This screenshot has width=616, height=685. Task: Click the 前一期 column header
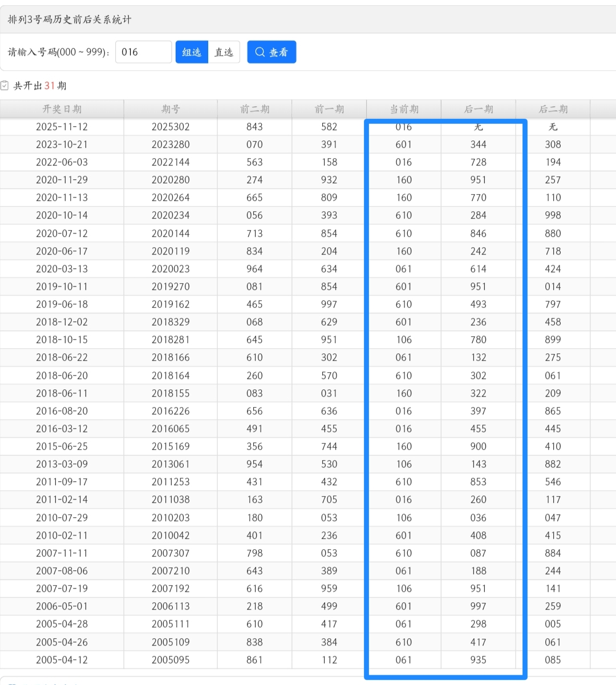pyautogui.click(x=329, y=109)
